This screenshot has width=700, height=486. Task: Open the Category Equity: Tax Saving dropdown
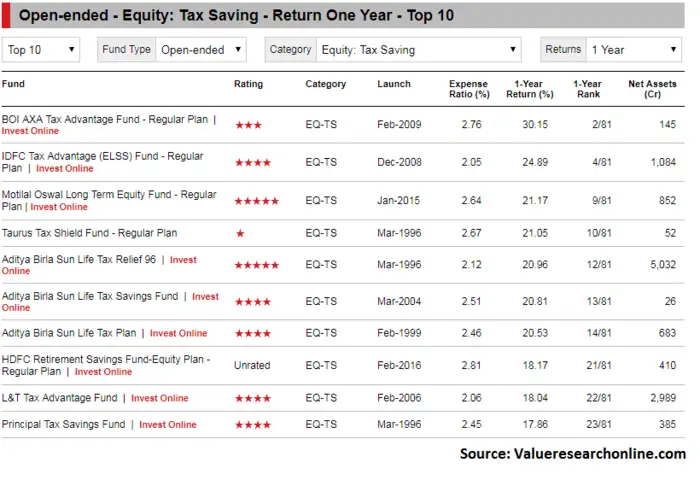pyautogui.click(x=418, y=50)
